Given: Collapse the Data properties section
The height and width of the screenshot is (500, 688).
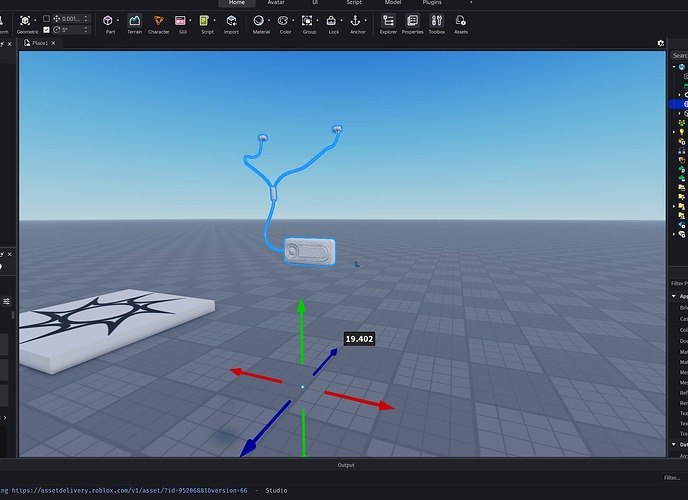Looking at the screenshot, I should (674, 444).
